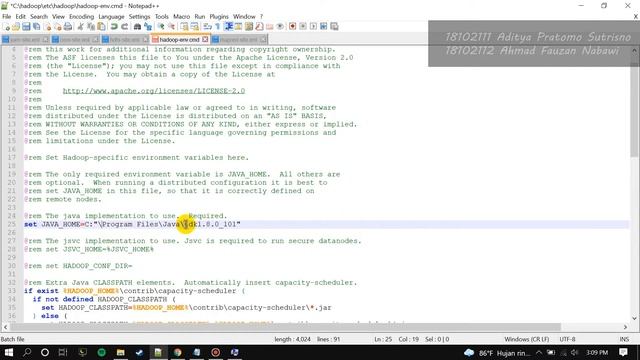Click line number 33 in the margin
This screenshot has width=640, height=360.
tap(11, 291)
